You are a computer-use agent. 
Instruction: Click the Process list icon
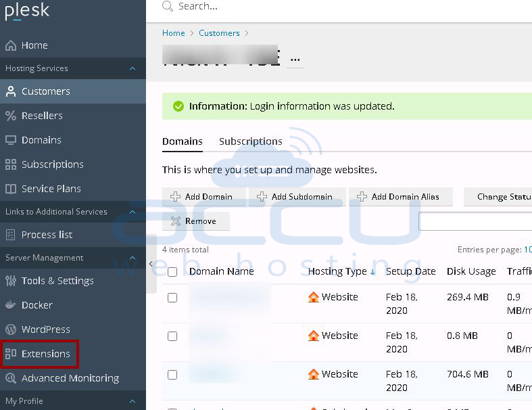click(x=11, y=235)
